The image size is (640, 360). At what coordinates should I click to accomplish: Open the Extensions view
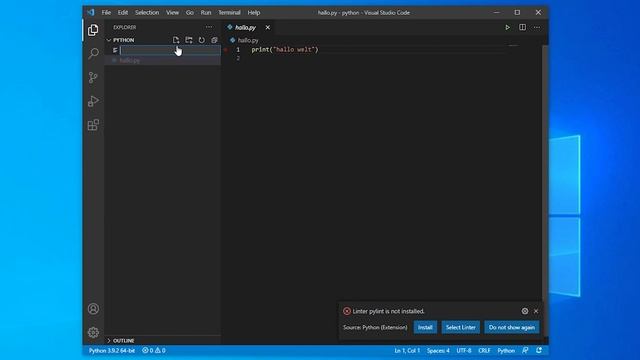[93, 124]
